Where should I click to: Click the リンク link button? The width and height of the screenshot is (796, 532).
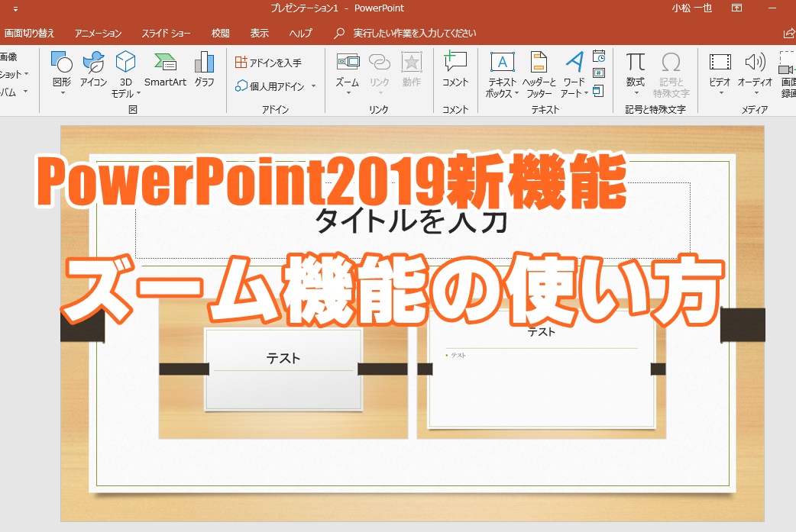pyautogui.click(x=379, y=73)
